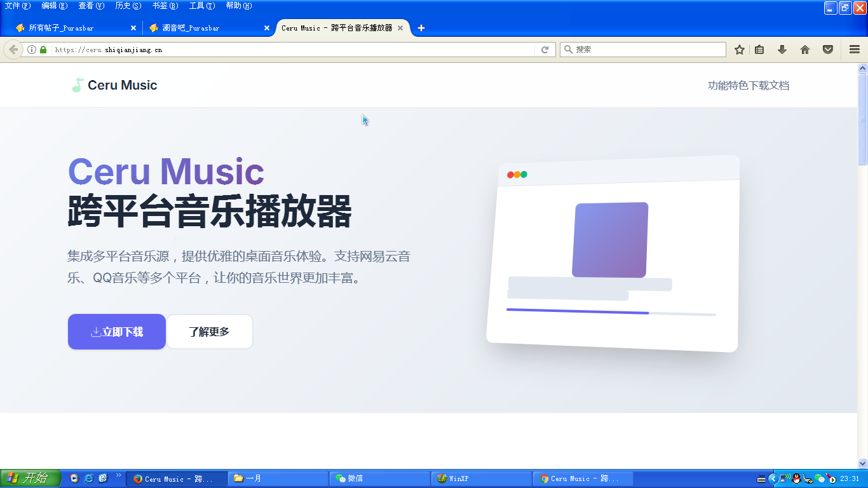Viewport: 868px width, 488px height.
Task: Go to the browser home page icon
Action: (804, 50)
